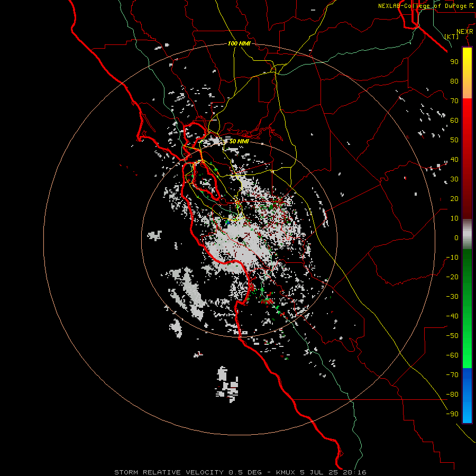
Task: Click the "-30" value on the velocity scale
Action: (452, 297)
